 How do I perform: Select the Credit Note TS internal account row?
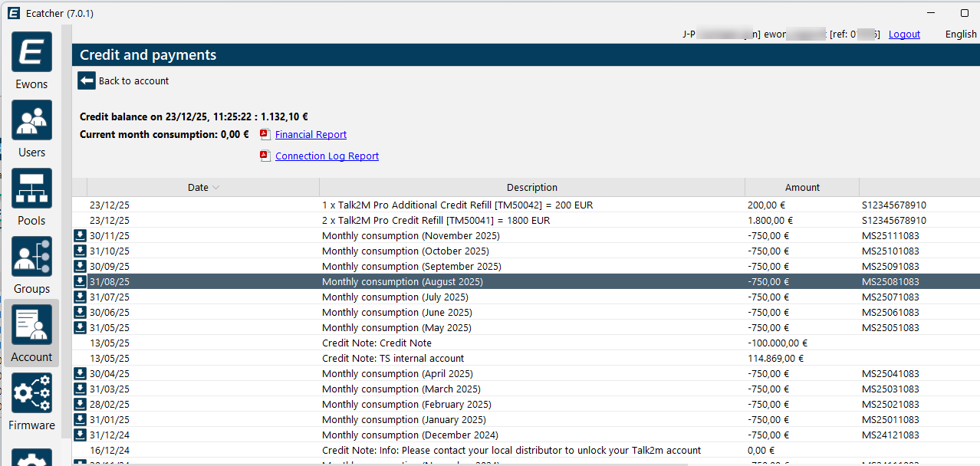coord(393,359)
